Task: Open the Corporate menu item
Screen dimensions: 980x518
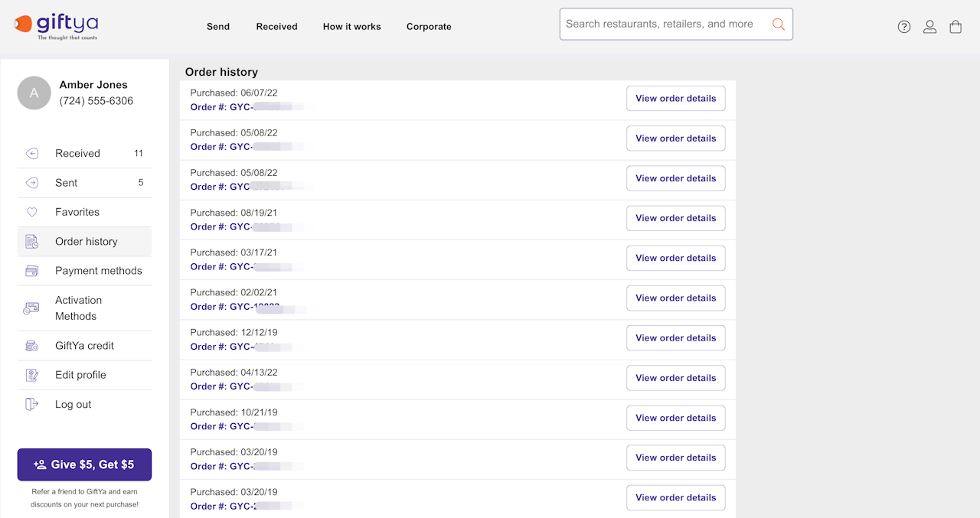Action: pyautogui.click(x=429, y=27)
